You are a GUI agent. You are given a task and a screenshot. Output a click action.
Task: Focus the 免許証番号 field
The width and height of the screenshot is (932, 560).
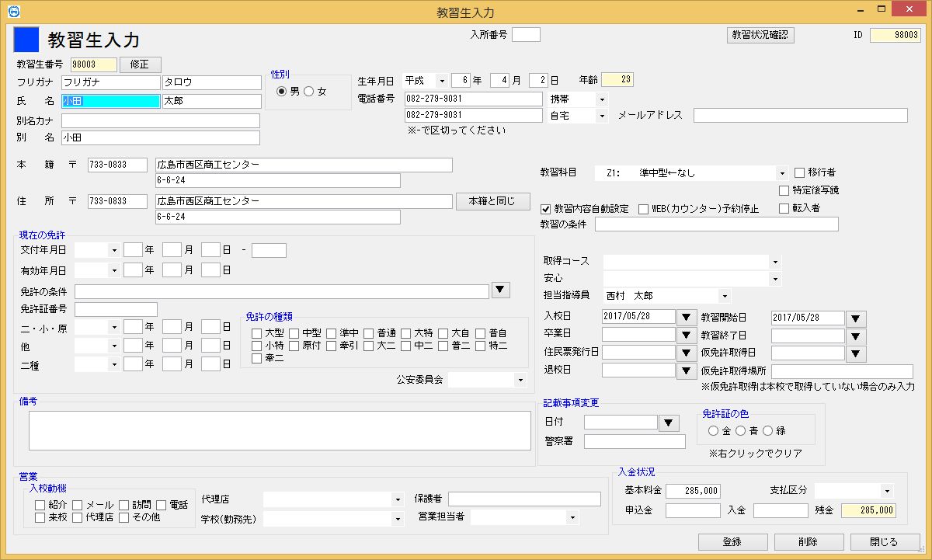116,310
